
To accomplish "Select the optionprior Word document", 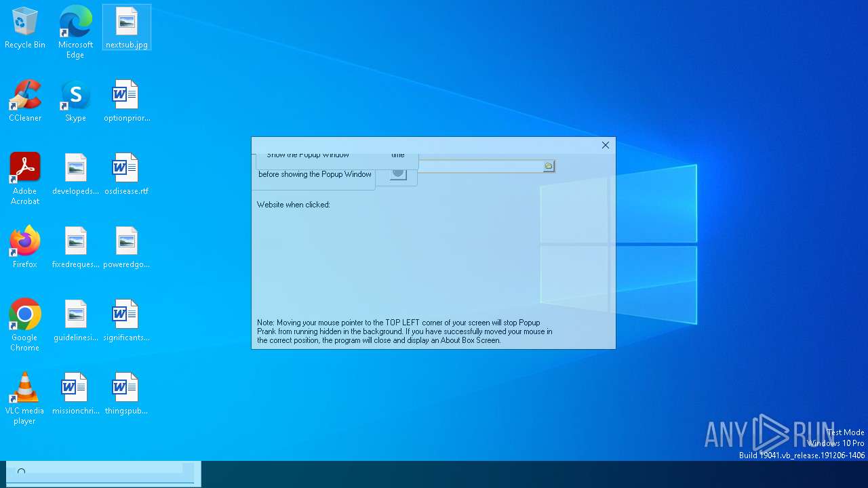I will (x=127, y=101).
